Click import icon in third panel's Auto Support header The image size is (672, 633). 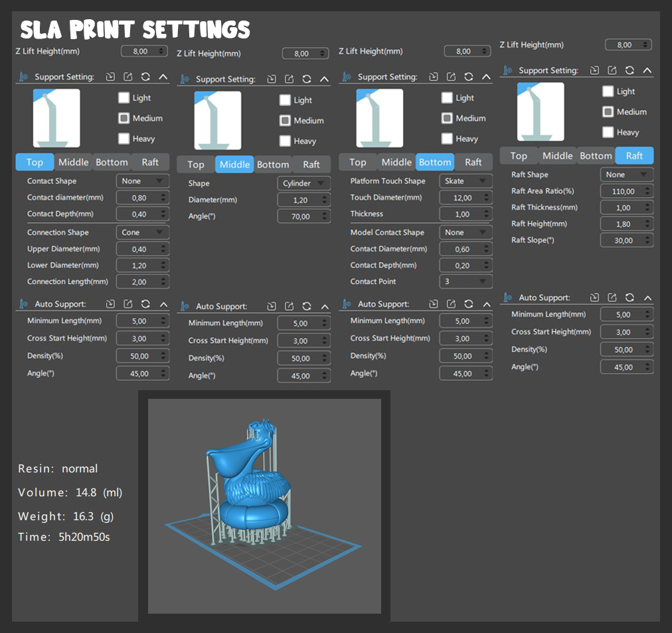[x=434, y=304]
